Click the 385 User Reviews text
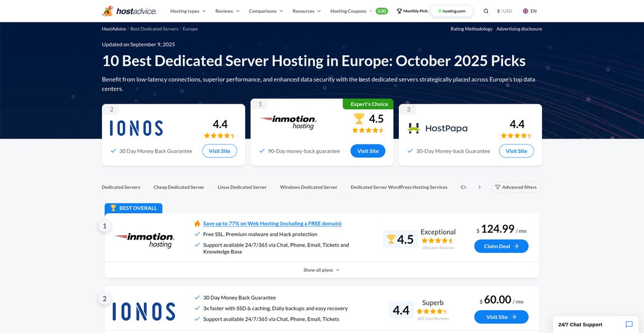 pyautogui.click(x=433, y=318)
